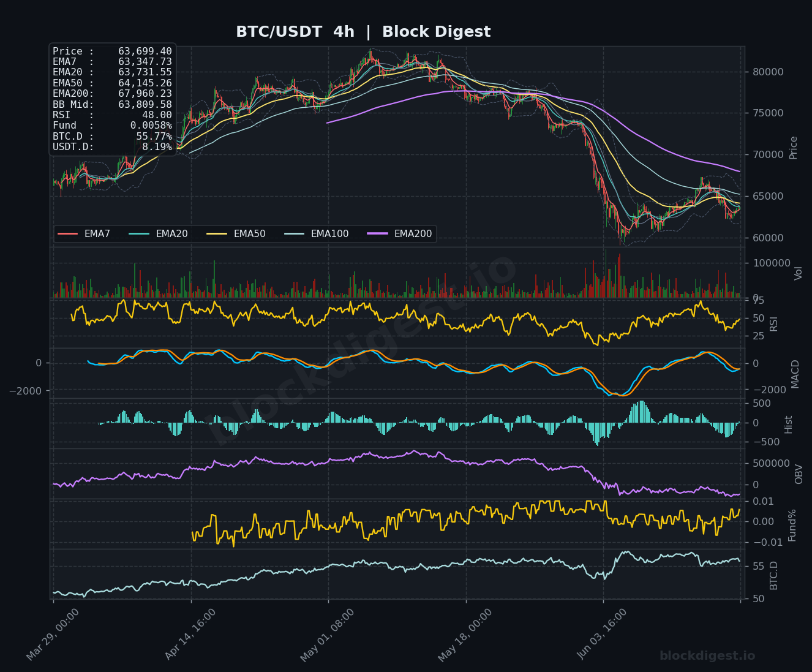Click the Fund 0.0058% stats row
812x672 pixels.
click(x=112, y=126)
